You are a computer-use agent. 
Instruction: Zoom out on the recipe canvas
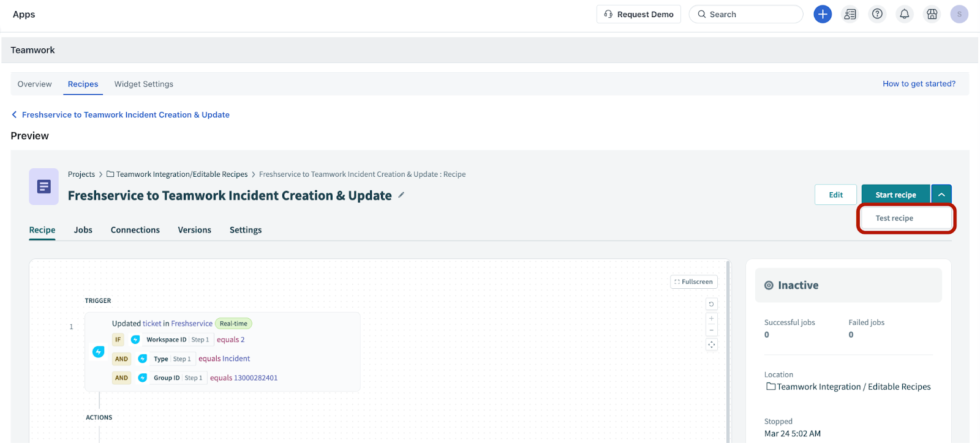coord(711,330)
